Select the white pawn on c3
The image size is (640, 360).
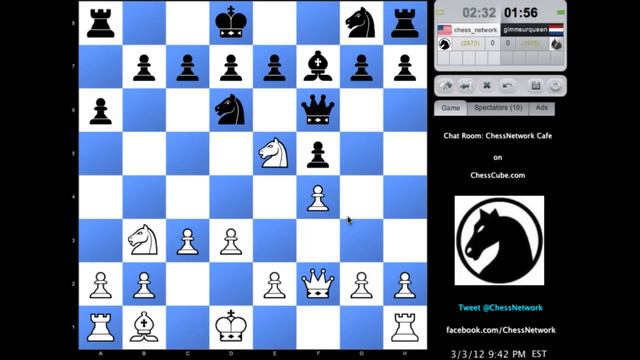[187, 240]
